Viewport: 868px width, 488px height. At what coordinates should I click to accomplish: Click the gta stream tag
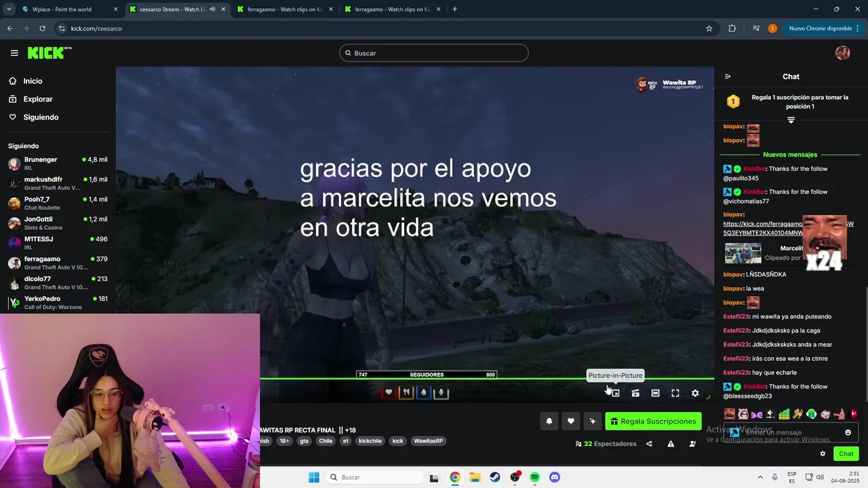304,441
